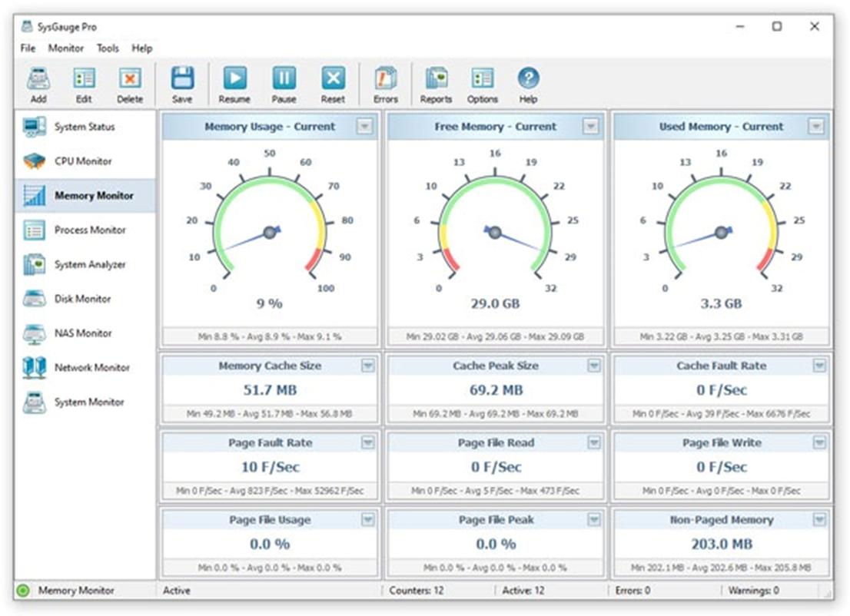Open the File menu
850x616 pixels.
click(28, 48)
